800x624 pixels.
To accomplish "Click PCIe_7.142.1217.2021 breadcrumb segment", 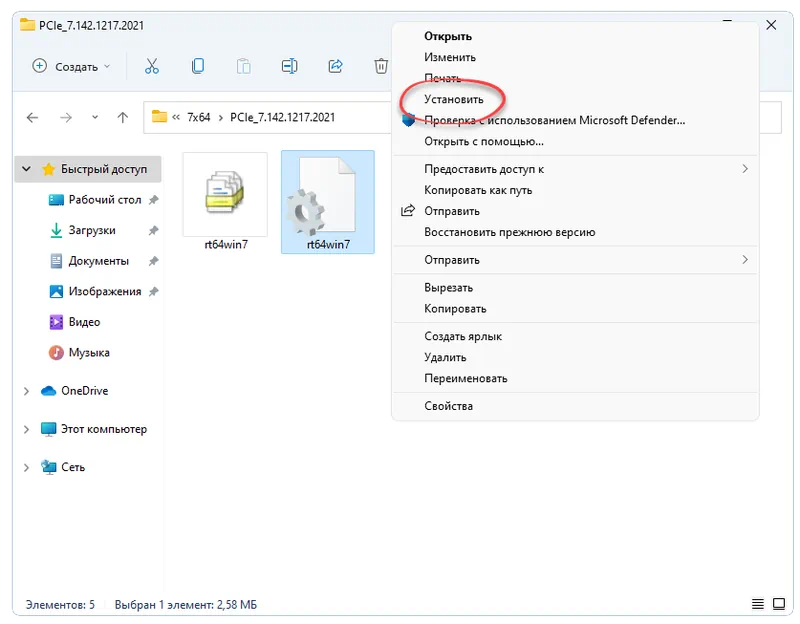I will click(282, 117).
